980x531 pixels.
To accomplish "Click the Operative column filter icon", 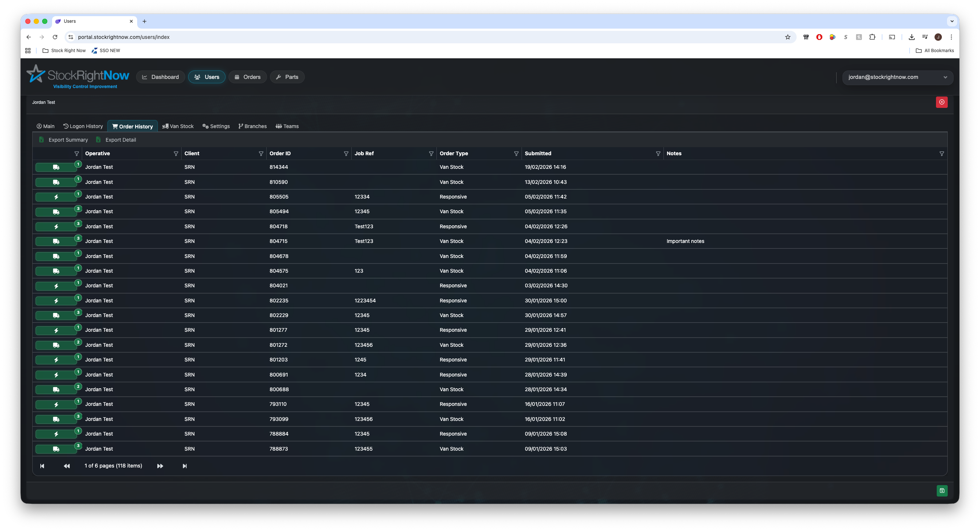I will 176,154.
